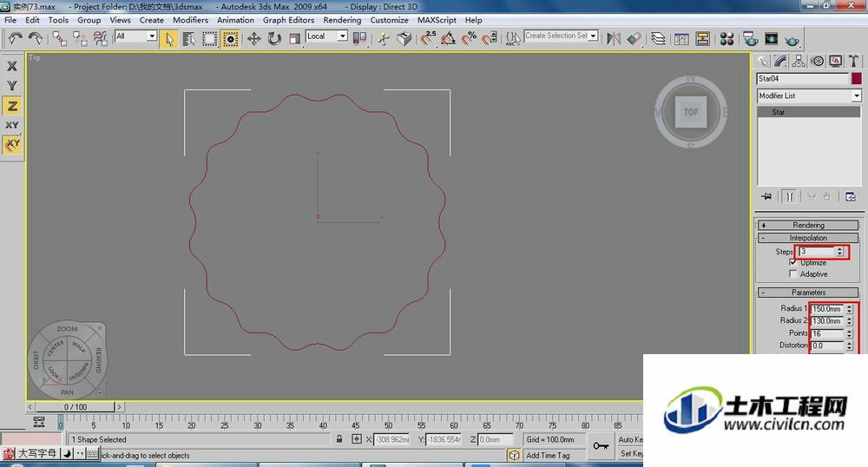Toggle 2.5D Snaps magnet icon
Screen dimensions: 868x467
428,38
